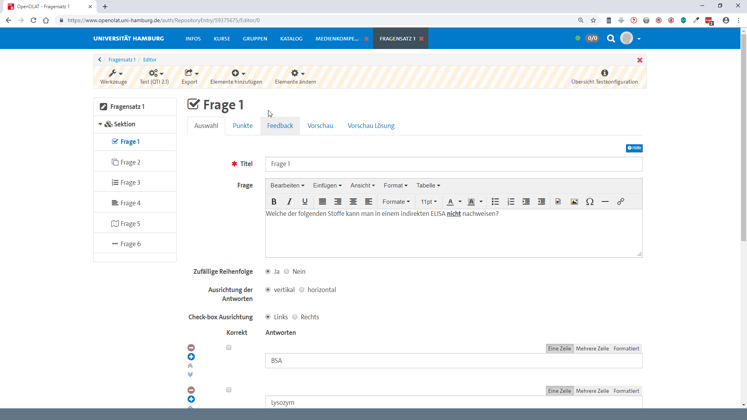Select Frage 3 in the sidebar
This screenshot has height=420, width=747.
tap(130, 183)
